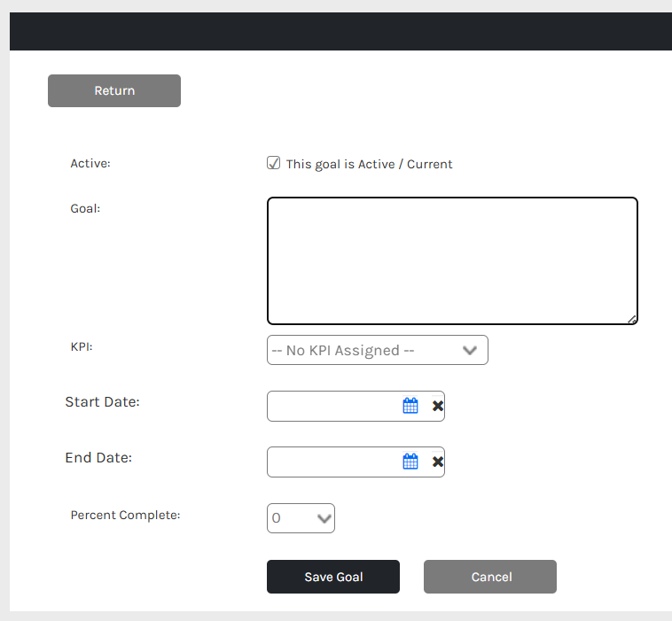Screen dimensions: 672x621
Task: Click the Return button
Action: [114, 90]
